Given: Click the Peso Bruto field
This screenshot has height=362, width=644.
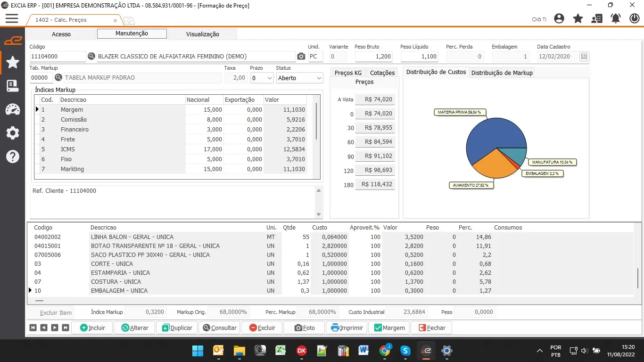Looking at the screenshot, I should 374,57.
